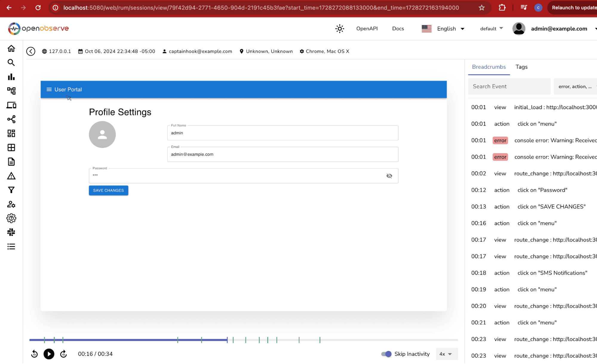Type in the Search Event field
Screen dimensions: 597x364
click(509, 86)
